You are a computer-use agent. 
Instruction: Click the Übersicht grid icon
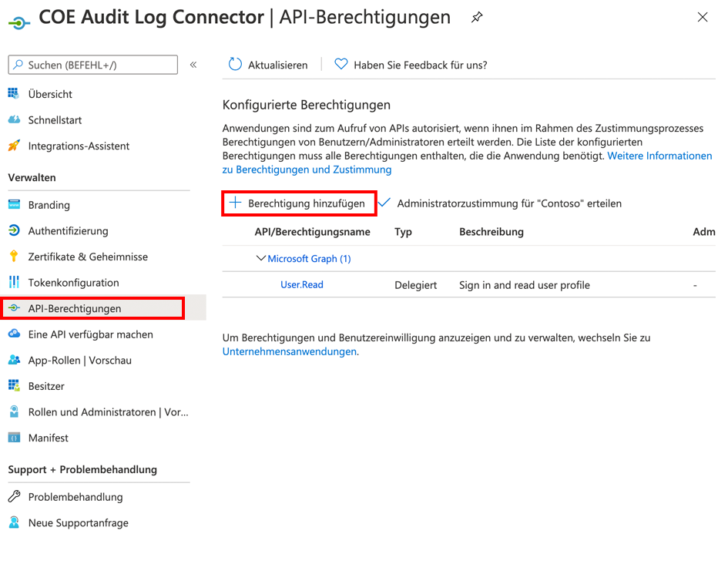[x=14, y=93]
